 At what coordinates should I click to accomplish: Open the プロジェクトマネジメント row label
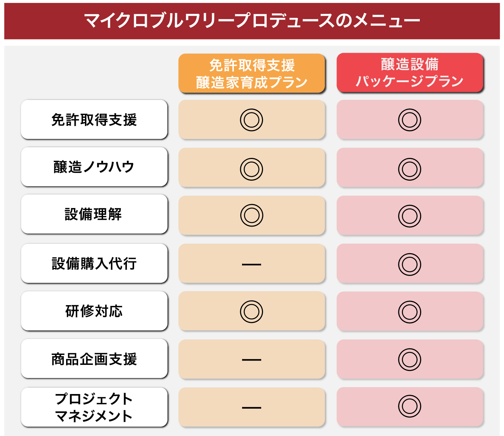(x=94, y=407)
